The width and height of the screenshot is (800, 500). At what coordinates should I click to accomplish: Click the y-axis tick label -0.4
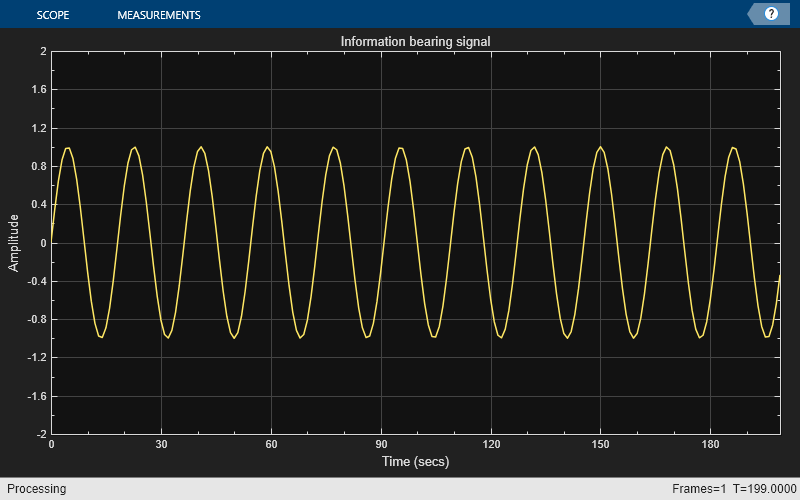tap(37, 282)
